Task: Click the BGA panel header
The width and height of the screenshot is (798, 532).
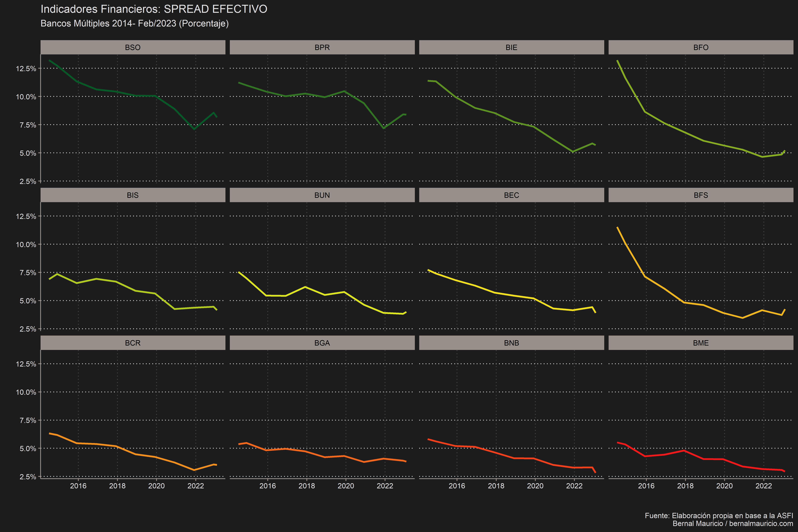Action: [322, 343]
